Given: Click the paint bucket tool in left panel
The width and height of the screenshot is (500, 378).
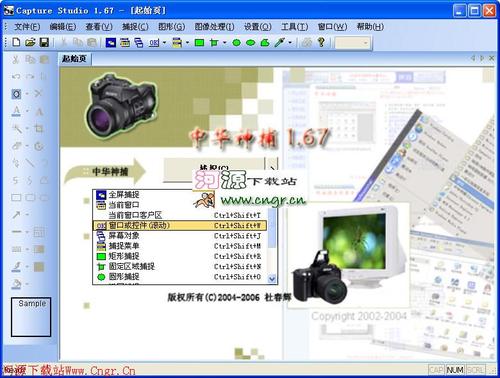Looking at the screenshot, I should point(16,284).
